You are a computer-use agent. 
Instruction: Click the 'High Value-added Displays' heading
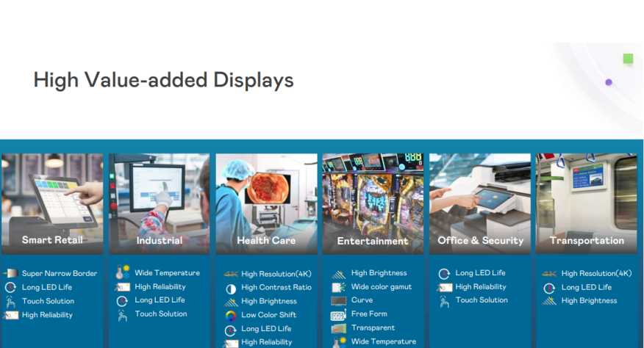point(163,80)
